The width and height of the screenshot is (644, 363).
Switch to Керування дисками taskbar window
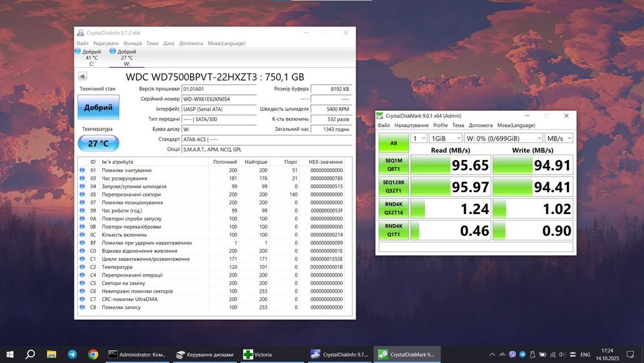click(205, 355)
